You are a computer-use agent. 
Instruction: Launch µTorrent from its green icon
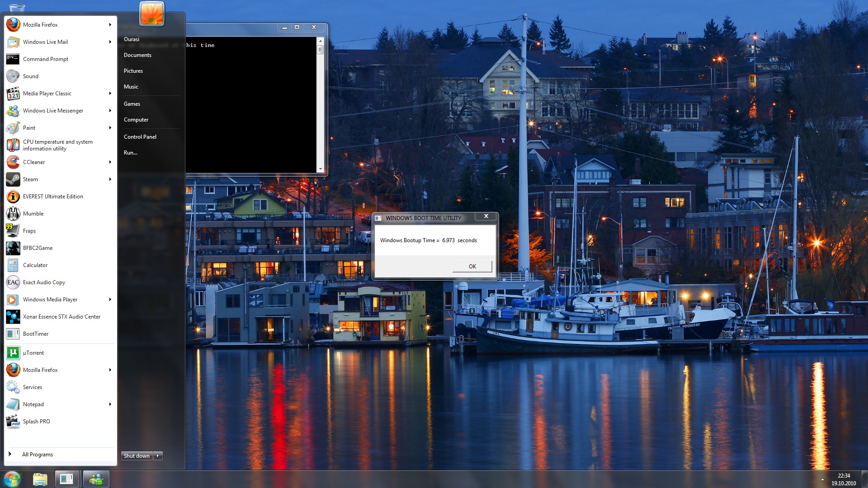(13, 353)
